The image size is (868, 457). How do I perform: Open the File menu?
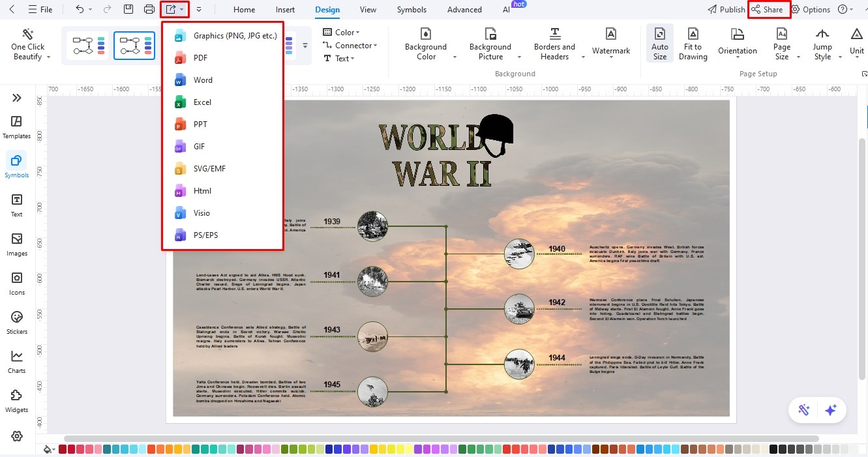coord(40,9)
